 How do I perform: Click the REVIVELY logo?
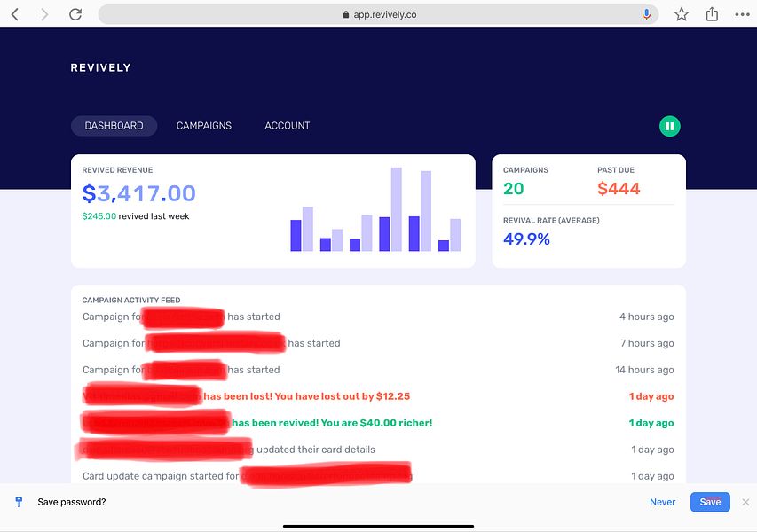(x=100, y=67)
